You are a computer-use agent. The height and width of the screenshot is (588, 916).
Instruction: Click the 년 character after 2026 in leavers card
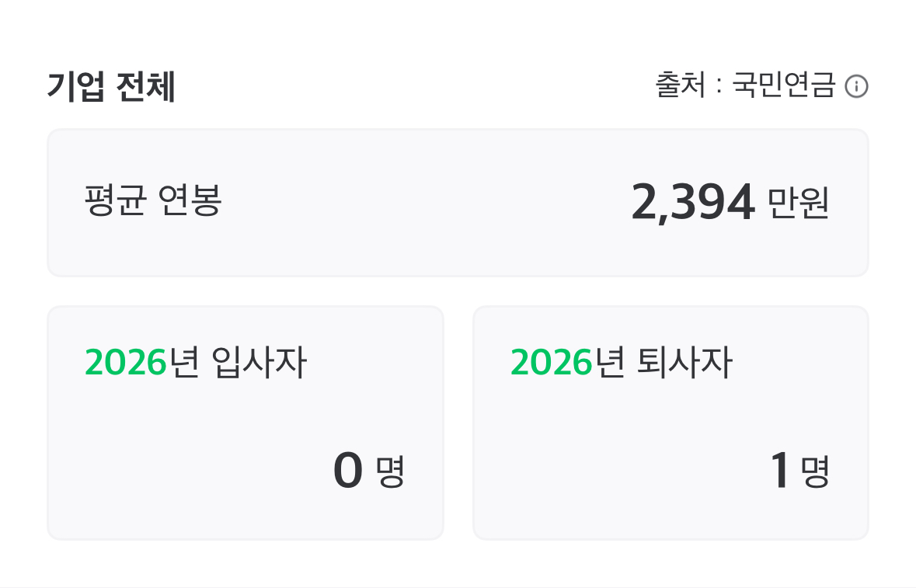coord(611,362)
